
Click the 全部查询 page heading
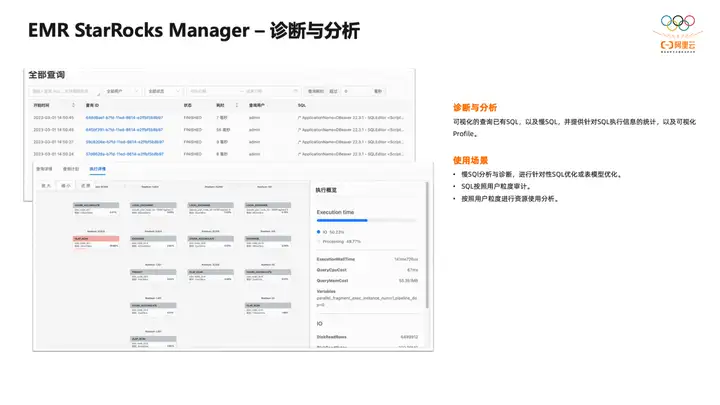47,75
